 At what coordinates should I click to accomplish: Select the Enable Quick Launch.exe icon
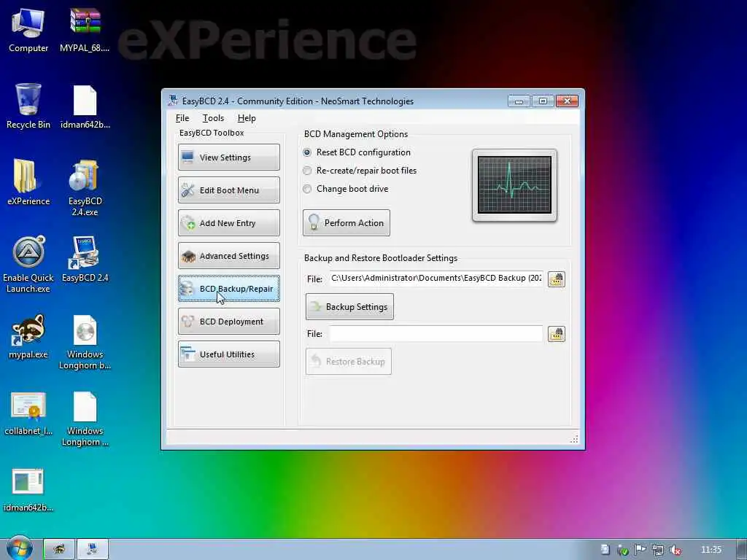tap(28, 264)
